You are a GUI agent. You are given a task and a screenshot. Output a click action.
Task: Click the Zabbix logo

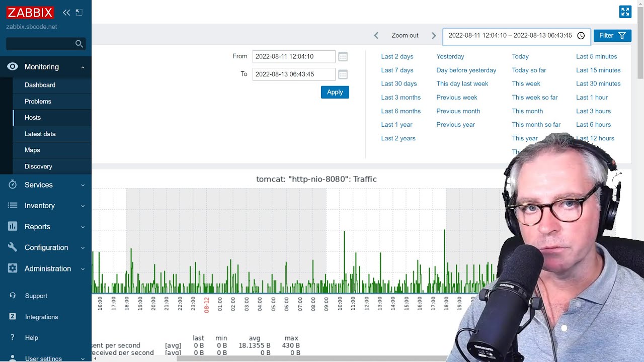30,13
